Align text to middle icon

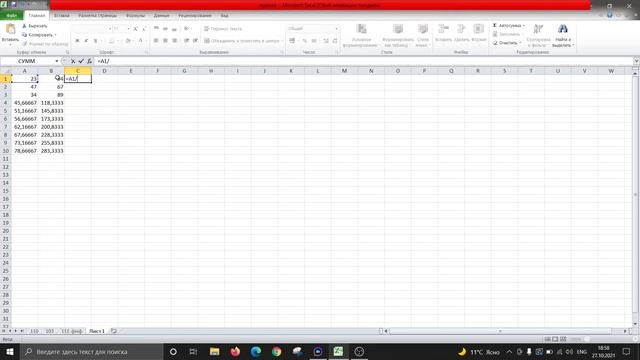click(165, 29)
